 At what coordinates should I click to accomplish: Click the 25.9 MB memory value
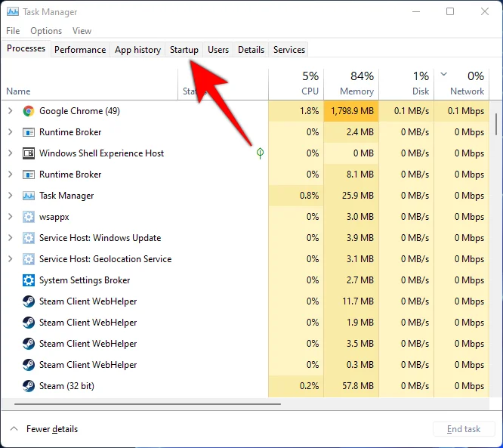coord(358,196)
